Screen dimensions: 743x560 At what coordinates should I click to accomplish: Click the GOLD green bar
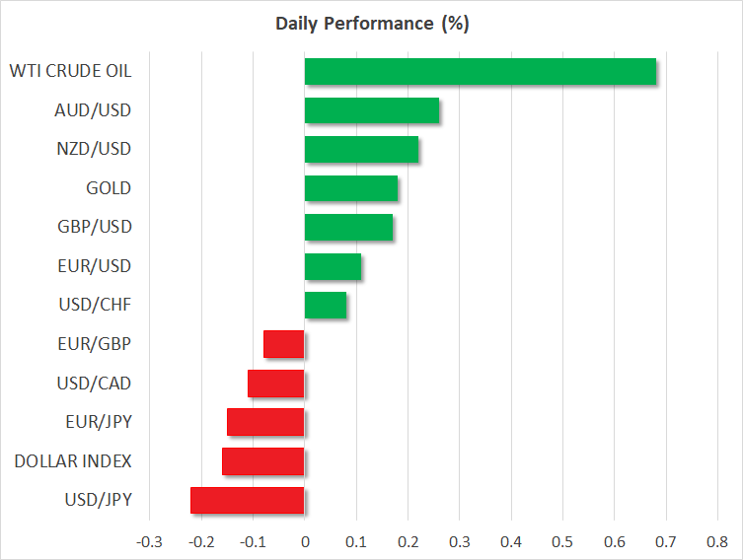coord(350,188)
